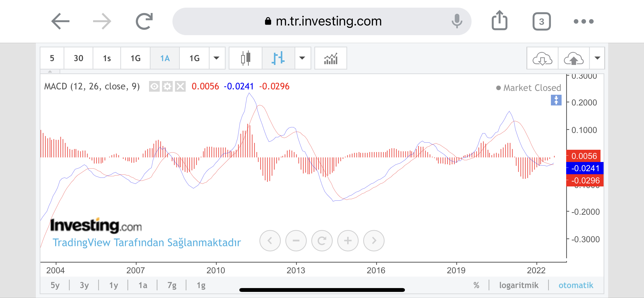This screenshot has width=644, height=298.
Task: Click the cloud upload save-chart icon
Action: pos(574,58)
